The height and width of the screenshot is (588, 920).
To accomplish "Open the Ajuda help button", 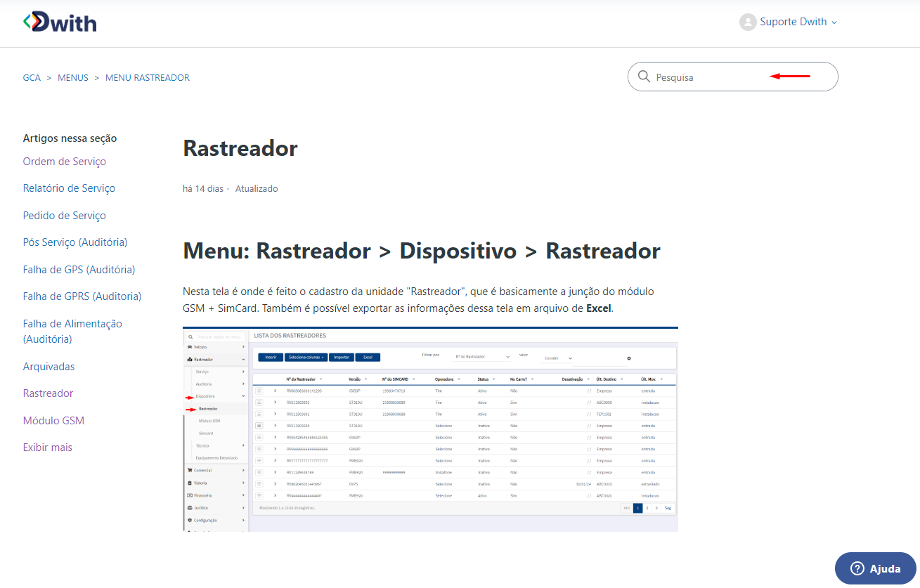I will click(876, 568).
